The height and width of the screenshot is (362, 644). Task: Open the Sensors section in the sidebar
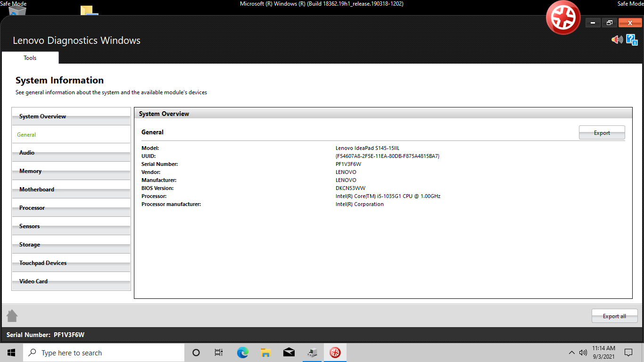(71, 226)
